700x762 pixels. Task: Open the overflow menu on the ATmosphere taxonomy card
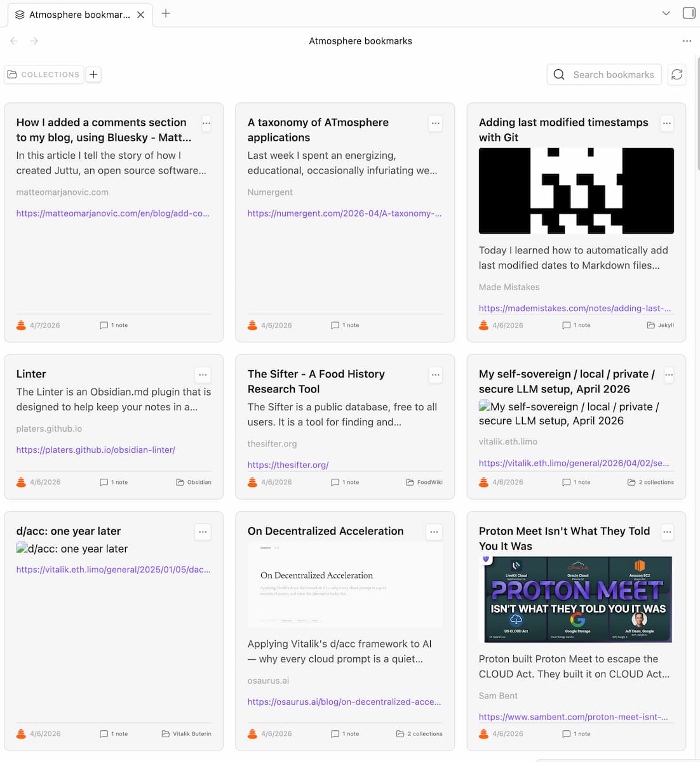tap(435, 124)
